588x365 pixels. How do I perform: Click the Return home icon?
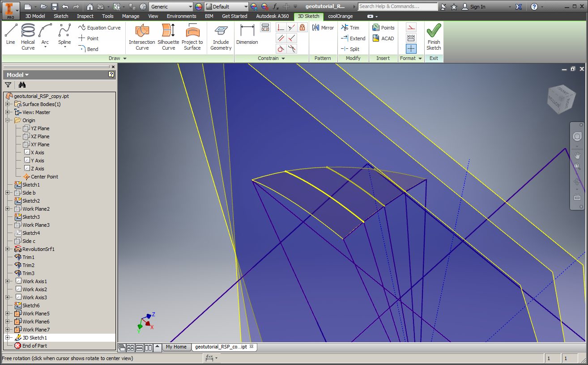90,7
